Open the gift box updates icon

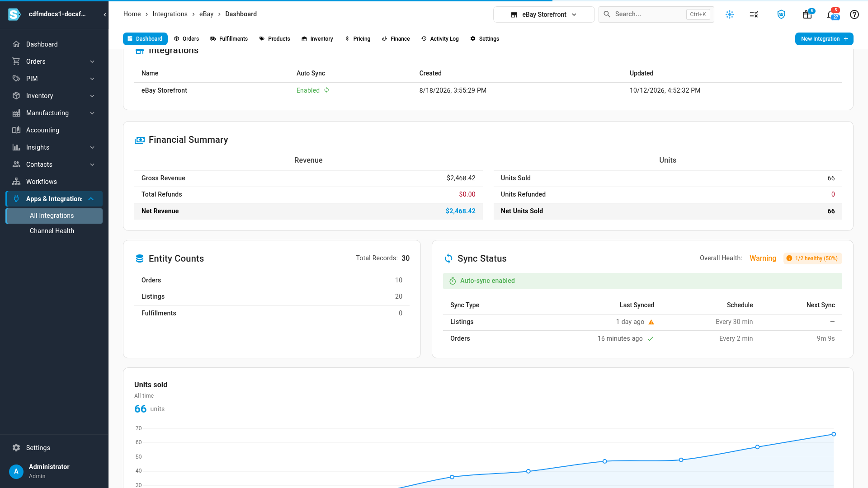pos(807,14)
